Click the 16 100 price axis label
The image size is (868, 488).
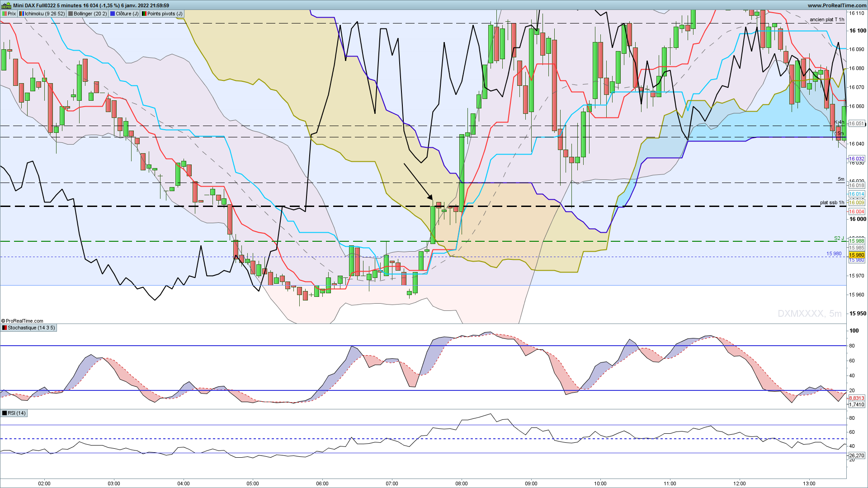858,31
